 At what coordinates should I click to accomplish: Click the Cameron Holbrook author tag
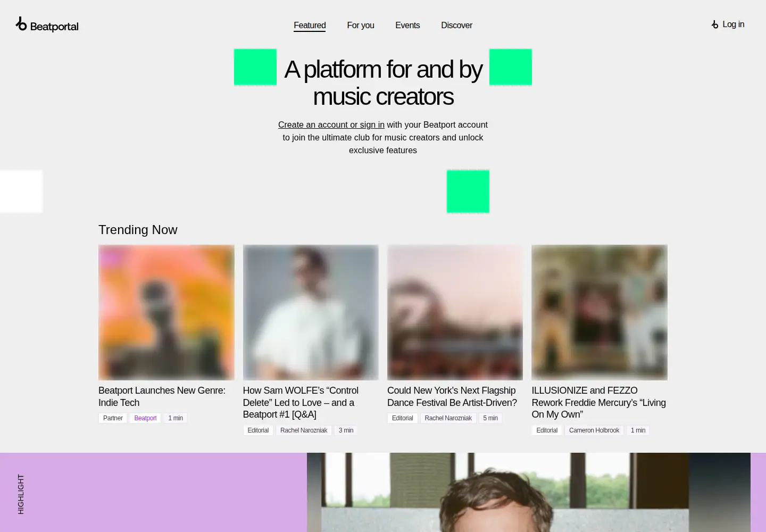click(x=594, y=430)
